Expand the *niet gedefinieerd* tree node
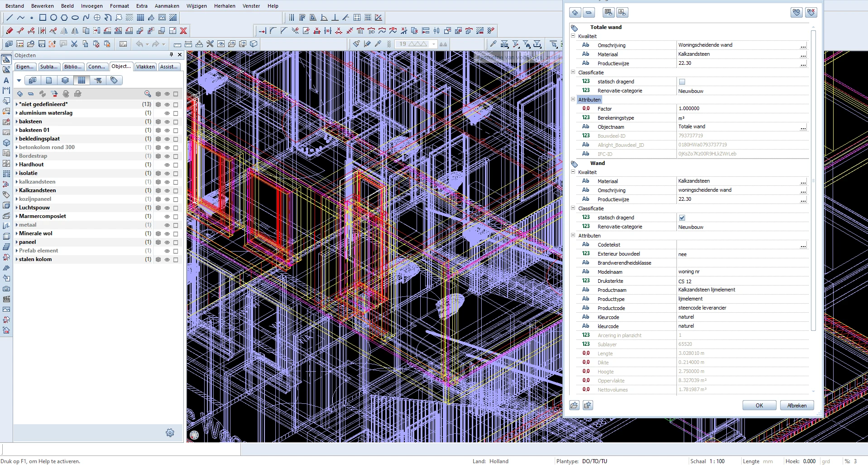868x465 pixels. click(x=17, y=104)
